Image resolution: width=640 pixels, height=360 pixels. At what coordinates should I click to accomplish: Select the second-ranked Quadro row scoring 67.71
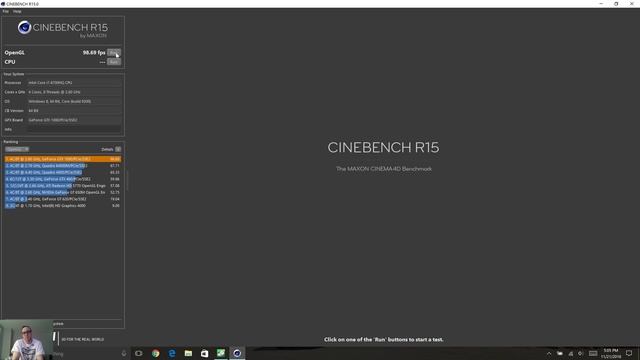coord(63,166)
